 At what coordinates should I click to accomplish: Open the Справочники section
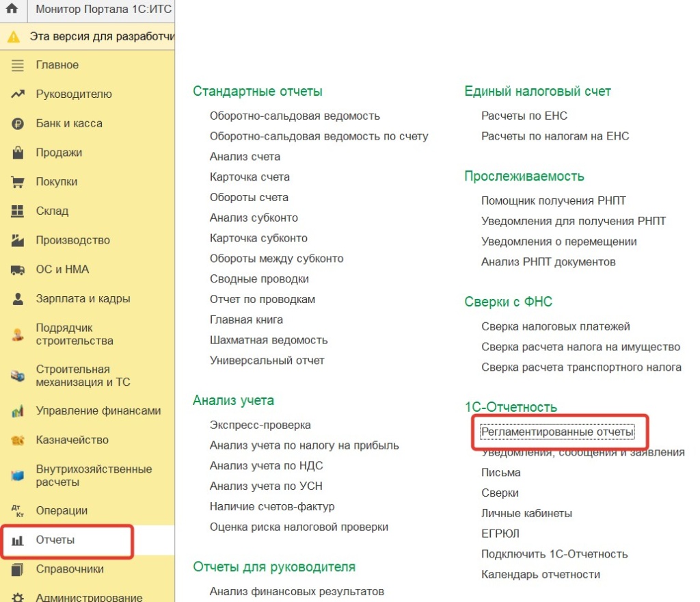70,569
